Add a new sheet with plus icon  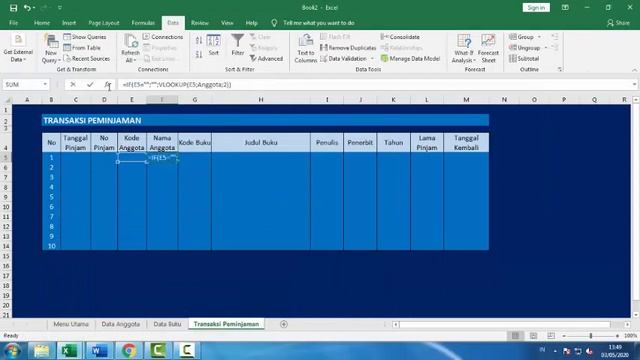click(284, 324)
